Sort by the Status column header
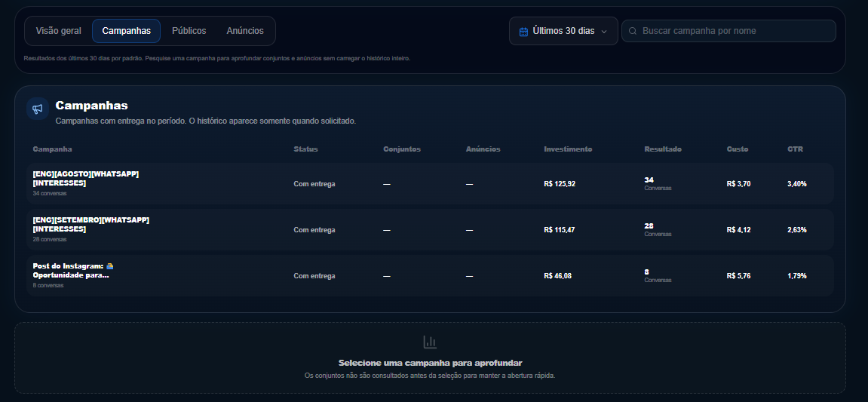This screenshot has width=868, height=402. 305,149
